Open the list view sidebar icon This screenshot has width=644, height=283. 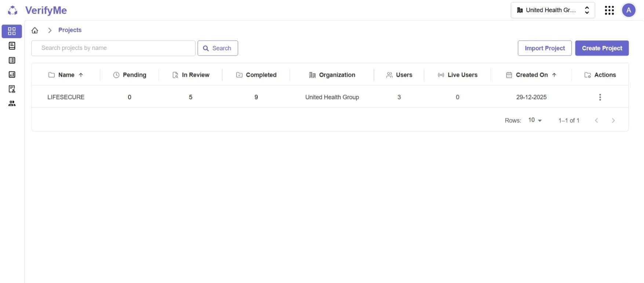coord(12,60)
